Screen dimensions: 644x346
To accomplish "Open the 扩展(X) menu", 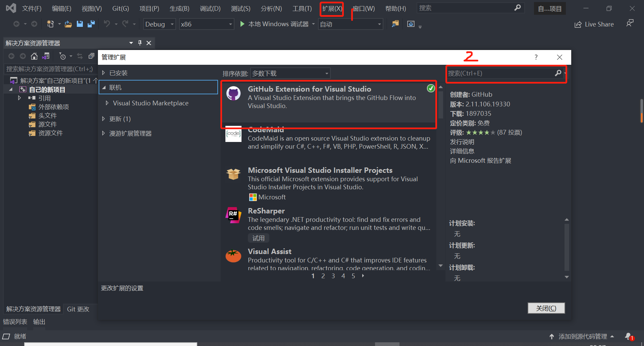I will [x=332, y=8].
